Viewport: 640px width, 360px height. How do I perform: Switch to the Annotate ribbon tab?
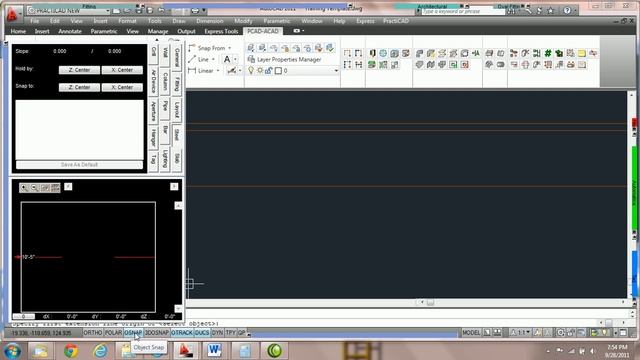tap(70, 31)
